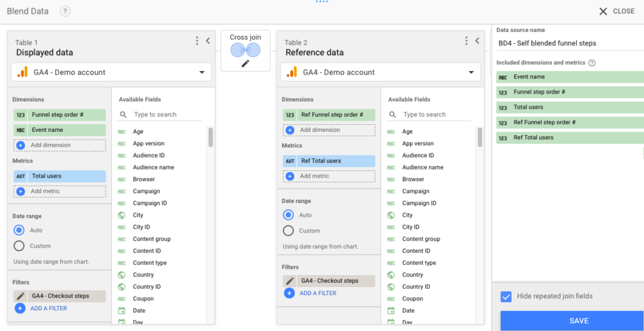The image size is (644, 331).
Task: Click the AUT badge of Ref Total users
Action: pyautogui.click(x=290, y=161)
